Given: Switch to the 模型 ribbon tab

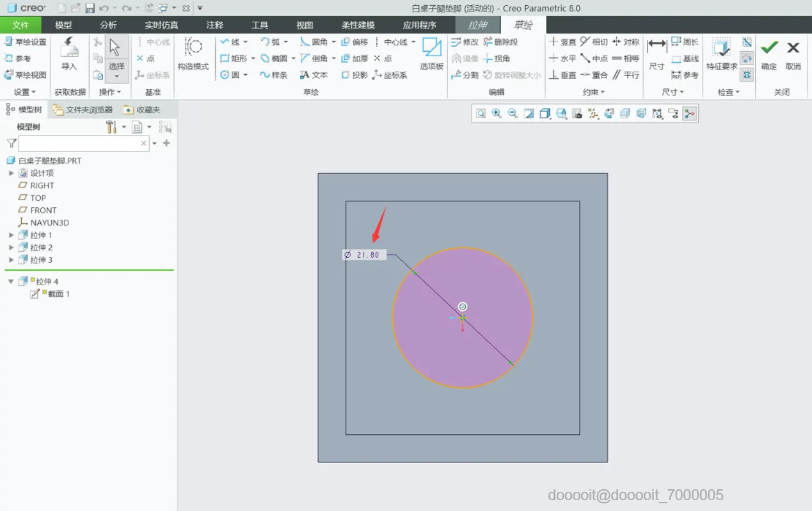Looking at the screenshot, I should (x=63, y=25).
